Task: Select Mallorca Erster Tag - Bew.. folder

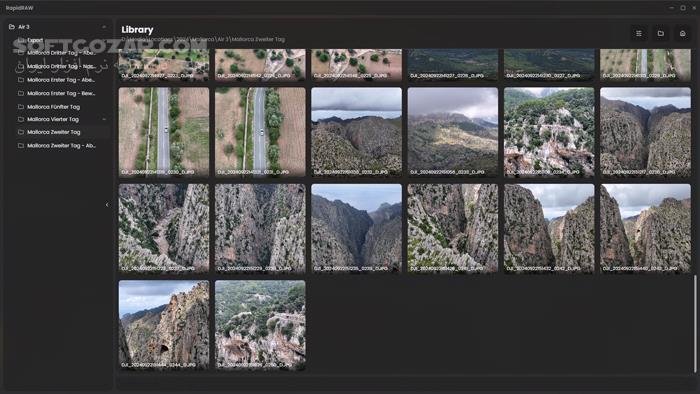Action: coord(62,93)
